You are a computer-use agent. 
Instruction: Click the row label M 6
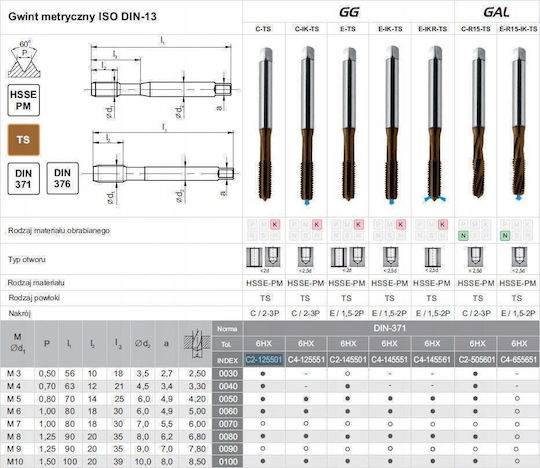(x=14, y=412)
